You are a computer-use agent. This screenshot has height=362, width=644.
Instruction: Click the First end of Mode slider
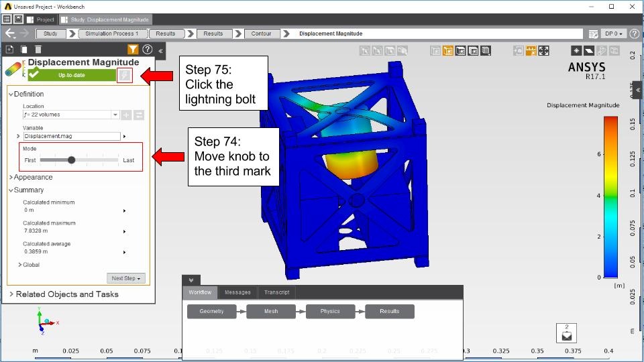coord(30,160)
